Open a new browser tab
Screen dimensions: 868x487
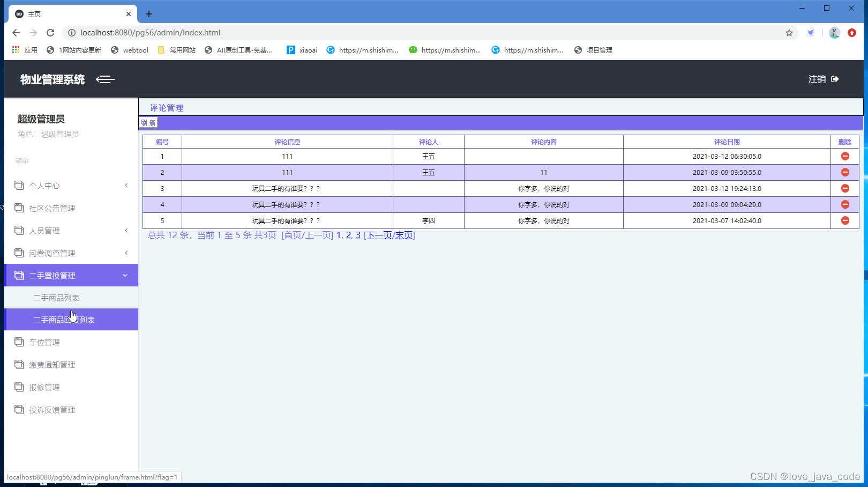click(x=149, y=14)
